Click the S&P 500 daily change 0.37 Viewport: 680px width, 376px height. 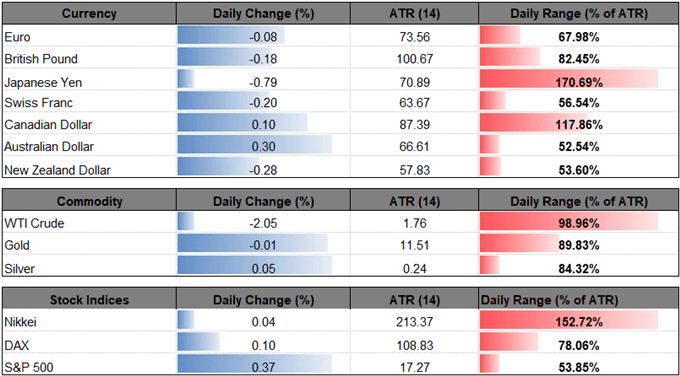[263, 367]
